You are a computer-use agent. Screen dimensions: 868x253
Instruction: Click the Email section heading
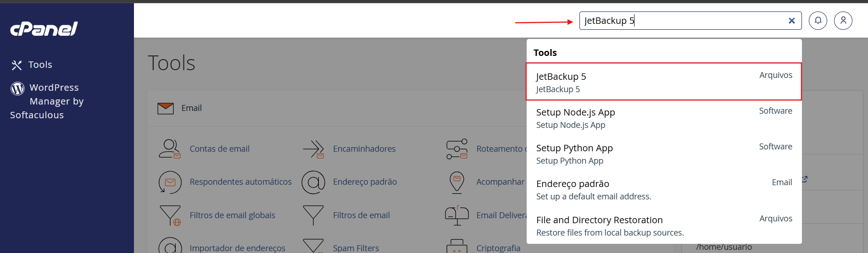(191, 108)
